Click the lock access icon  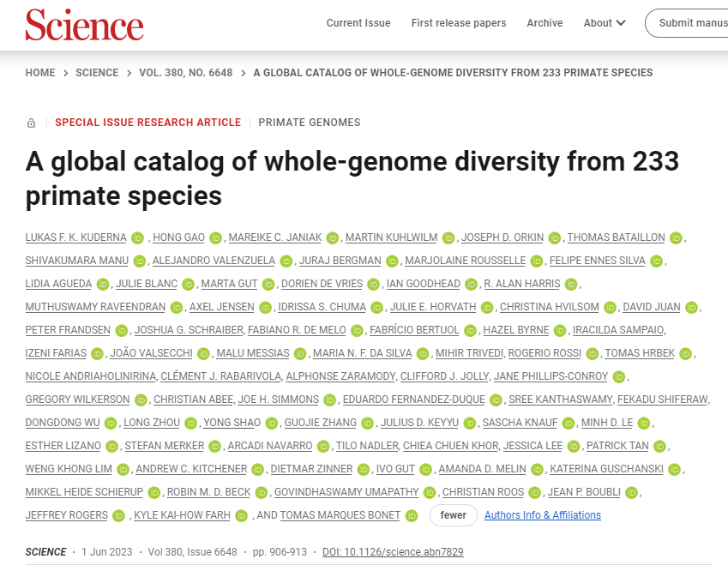[x=32, y=123]
